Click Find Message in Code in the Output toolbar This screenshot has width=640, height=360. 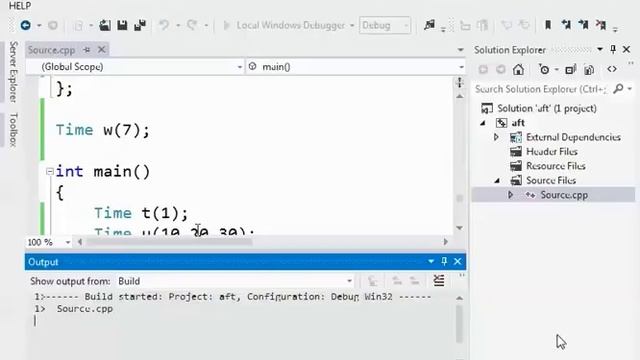coord(372,281)
